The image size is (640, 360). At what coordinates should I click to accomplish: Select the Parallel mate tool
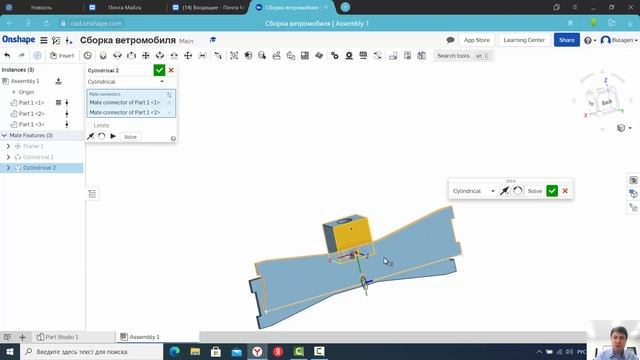point(202,56)
